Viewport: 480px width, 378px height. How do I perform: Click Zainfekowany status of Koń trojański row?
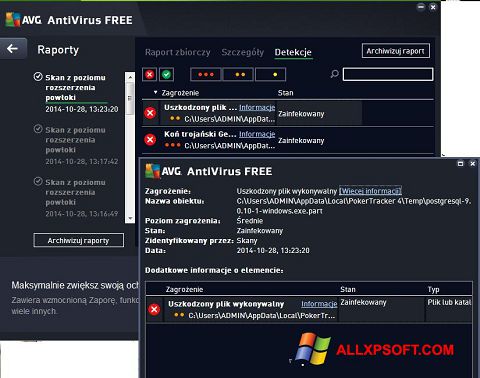pos(301,141)
